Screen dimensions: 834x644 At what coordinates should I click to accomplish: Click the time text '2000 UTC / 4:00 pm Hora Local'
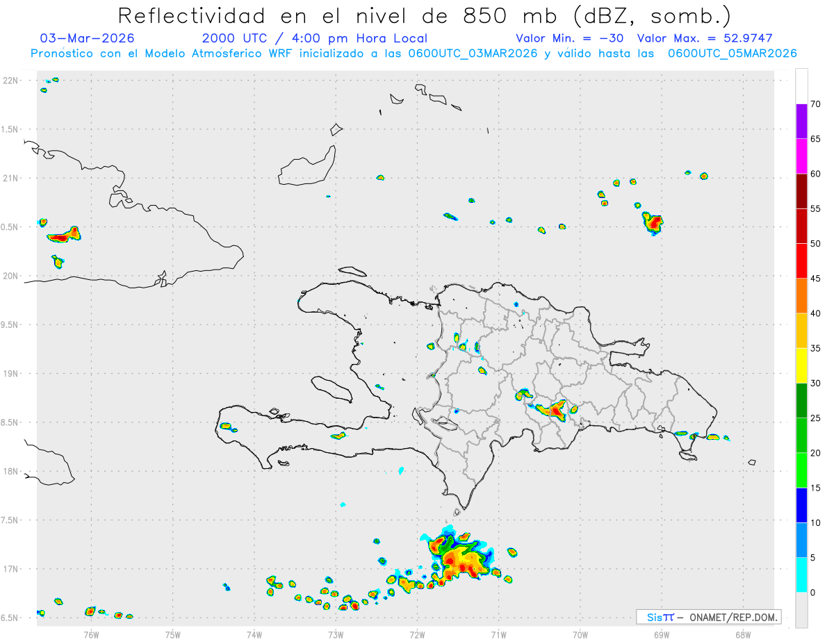point(315,38)
